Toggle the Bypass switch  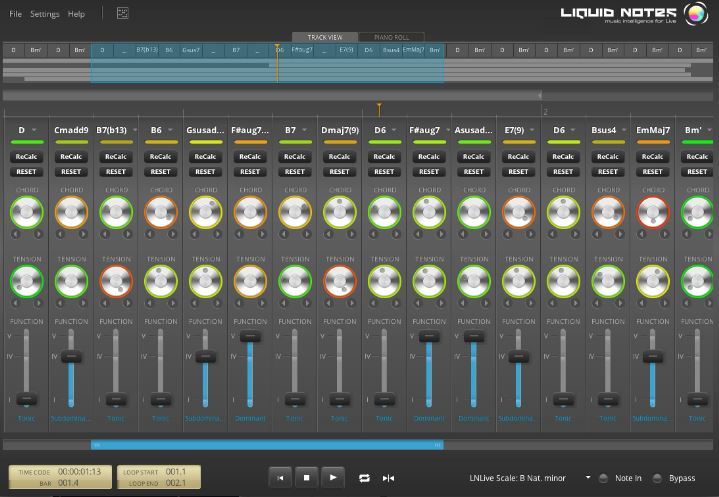coord(657,478)
